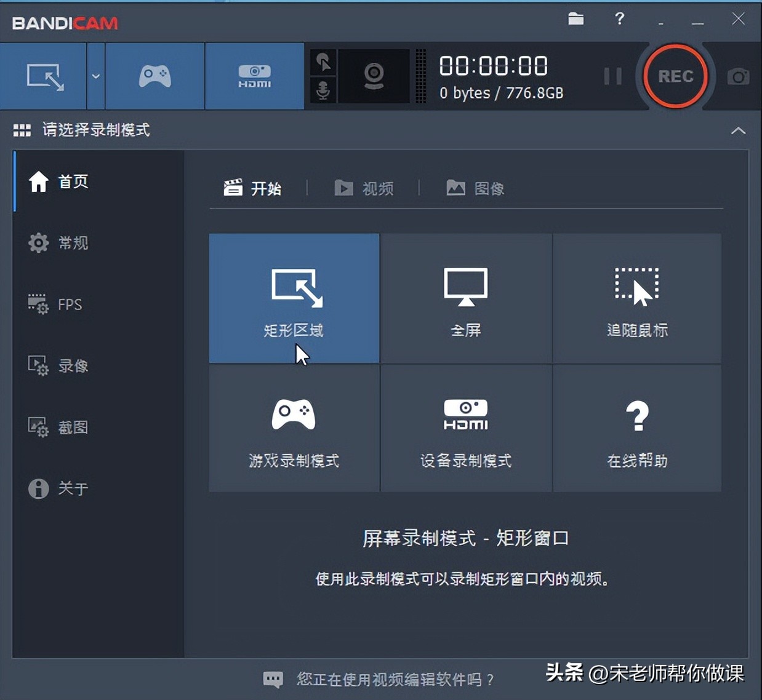Switch to the 图像 tab

click(475, 188)
